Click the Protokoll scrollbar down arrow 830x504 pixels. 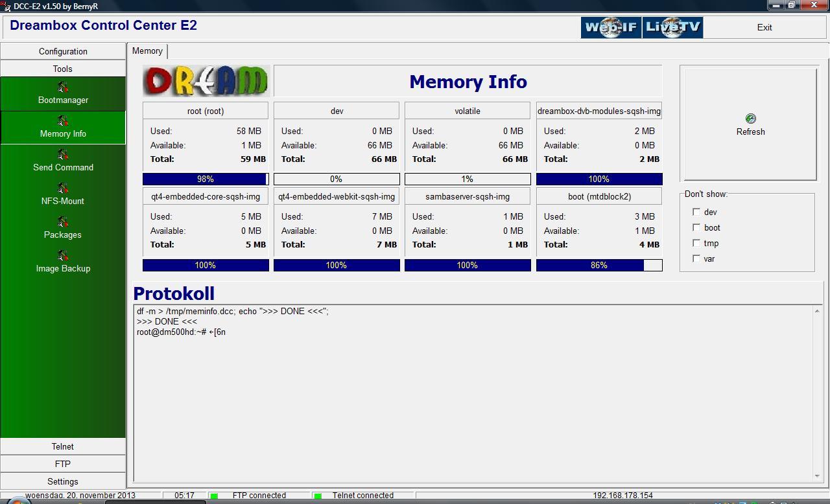coord(817,476)
